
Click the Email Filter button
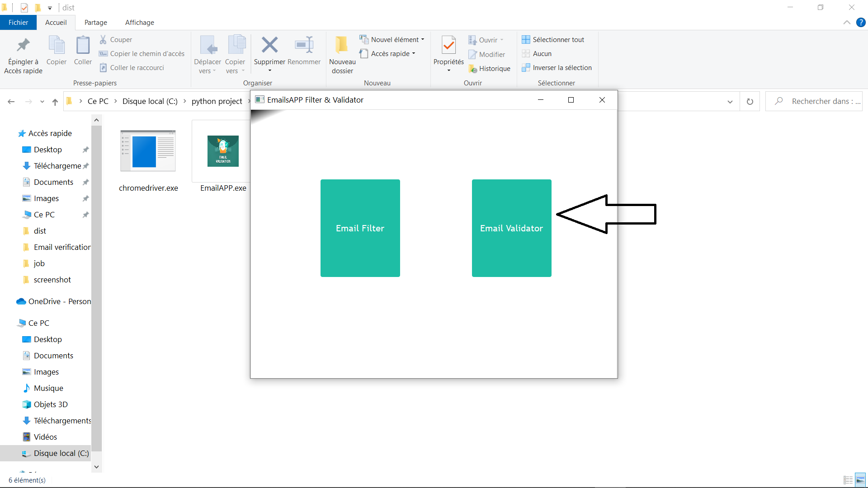[360, 228]
